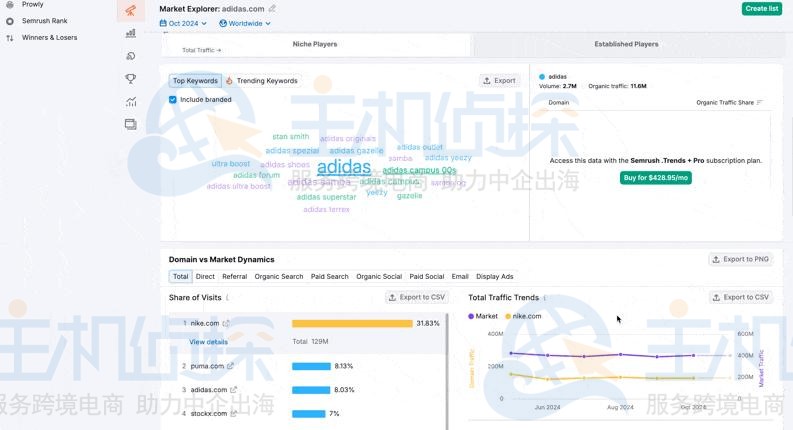The image size is (793, 430).
Task: Select the Paid Search tab
Action: 330,277
